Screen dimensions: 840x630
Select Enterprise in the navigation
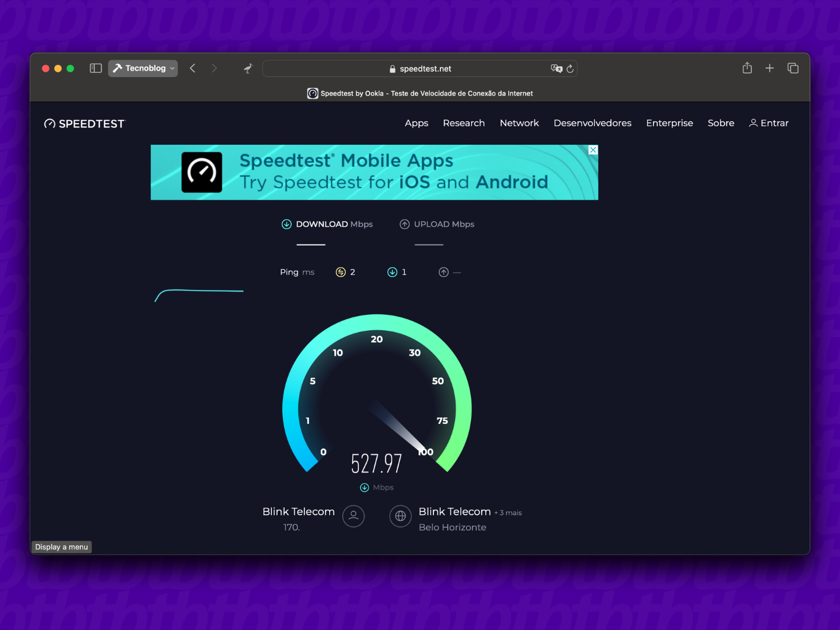pos(669,123)
